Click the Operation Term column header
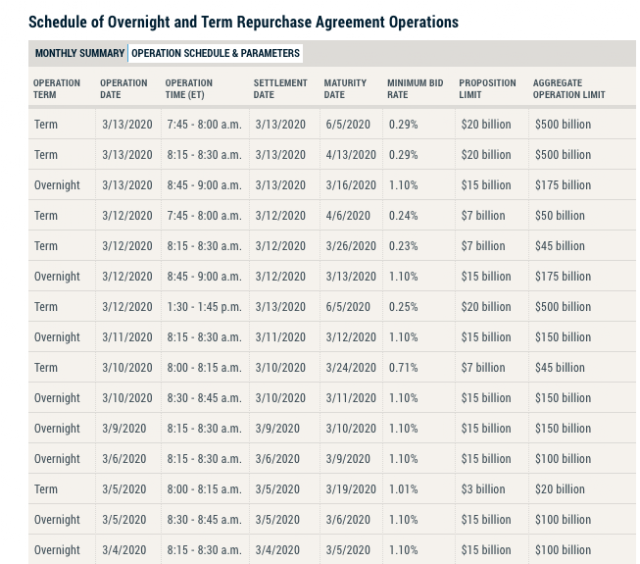 [57, 89]
